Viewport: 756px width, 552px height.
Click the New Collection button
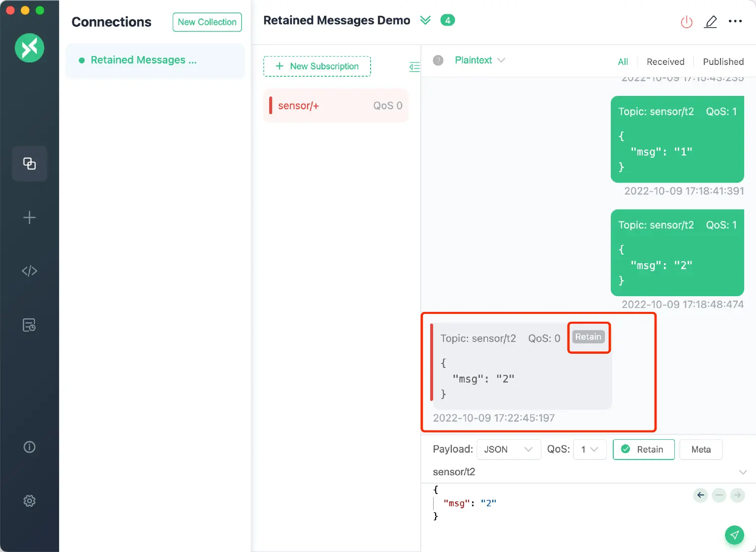click(207, 22)
